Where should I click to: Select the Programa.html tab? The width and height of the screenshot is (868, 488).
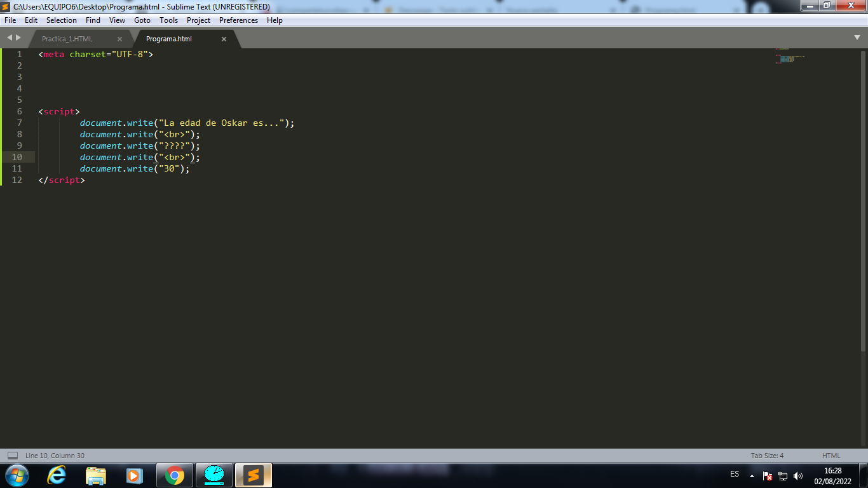click(x=169, y=39)
